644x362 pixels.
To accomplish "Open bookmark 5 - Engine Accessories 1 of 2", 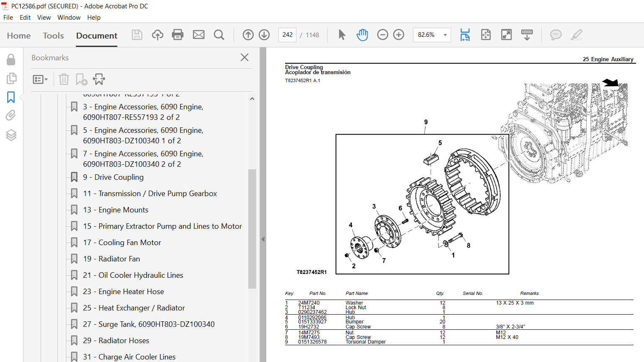I will click(x=143, y=135).
